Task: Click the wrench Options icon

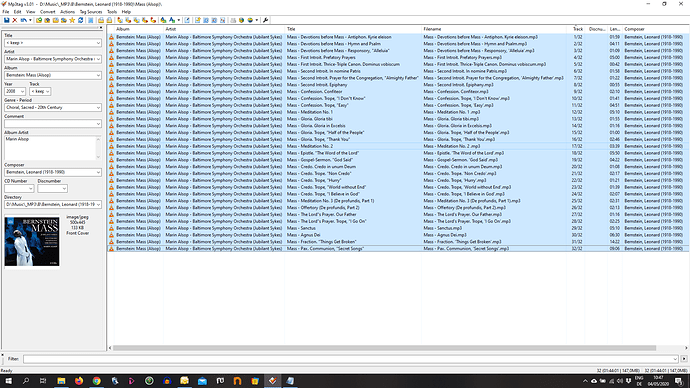Action: pos(265,20)
